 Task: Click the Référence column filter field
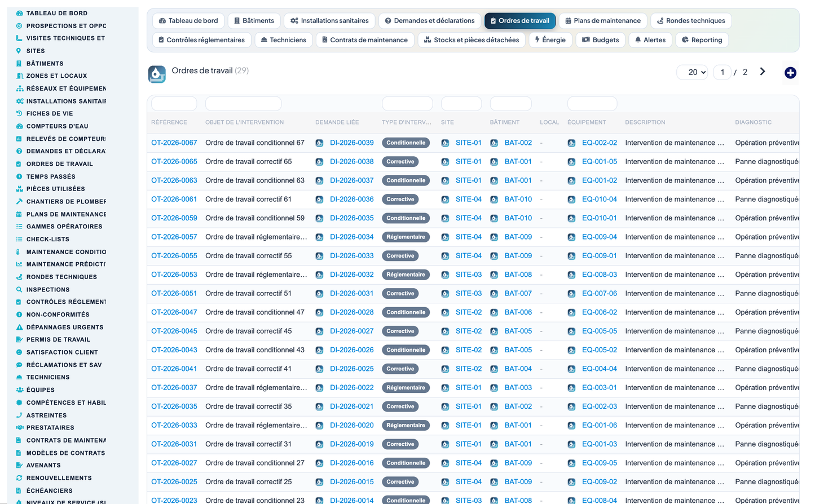(x=174, y=104)
